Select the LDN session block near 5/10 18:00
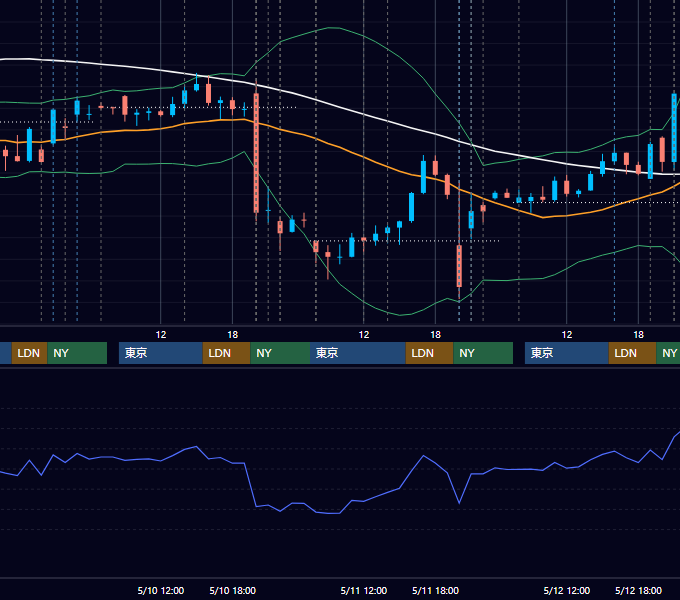Image resolution: width=680 pixels, height=600 pixels. point(226,353)
